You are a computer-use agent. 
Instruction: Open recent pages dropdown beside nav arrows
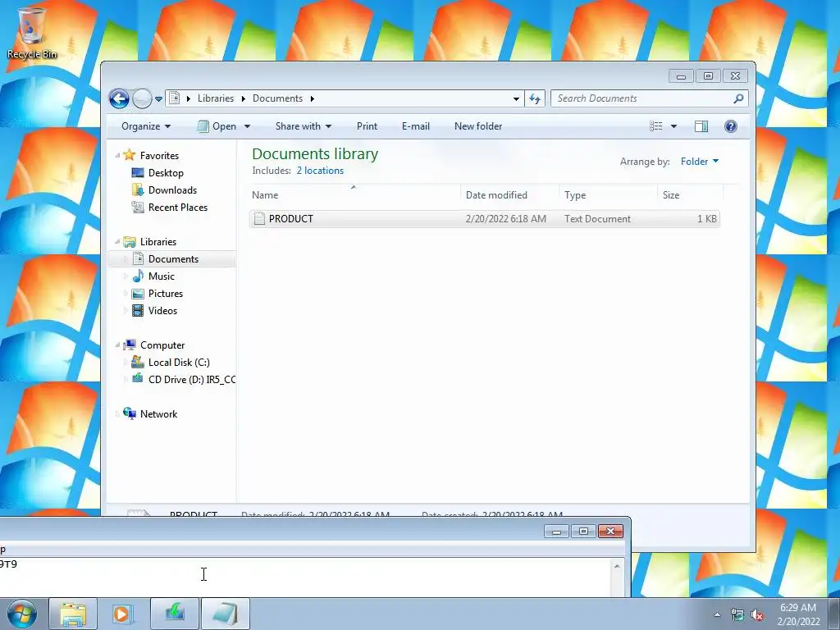coord(158,99)
